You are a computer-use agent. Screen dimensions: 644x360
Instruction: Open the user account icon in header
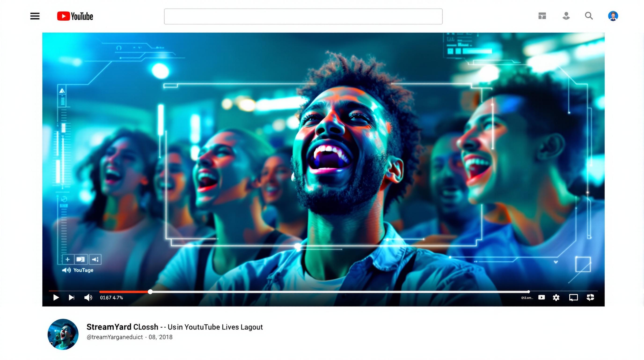tap(566, 16)
